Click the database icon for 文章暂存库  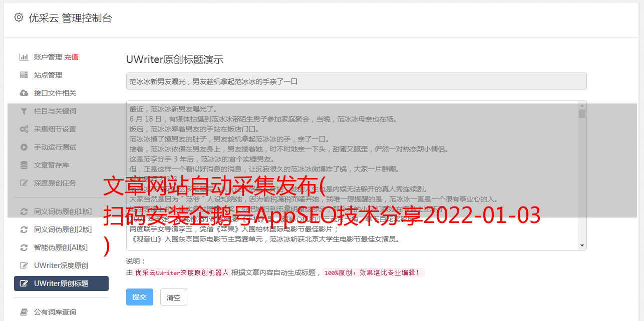pos(24,165)
